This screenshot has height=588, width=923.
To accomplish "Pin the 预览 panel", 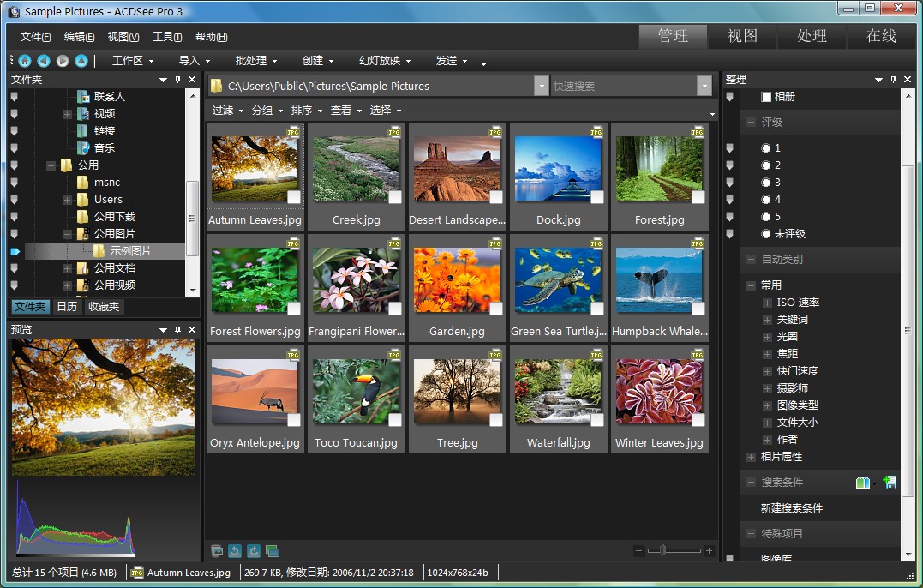I will 177,330.
